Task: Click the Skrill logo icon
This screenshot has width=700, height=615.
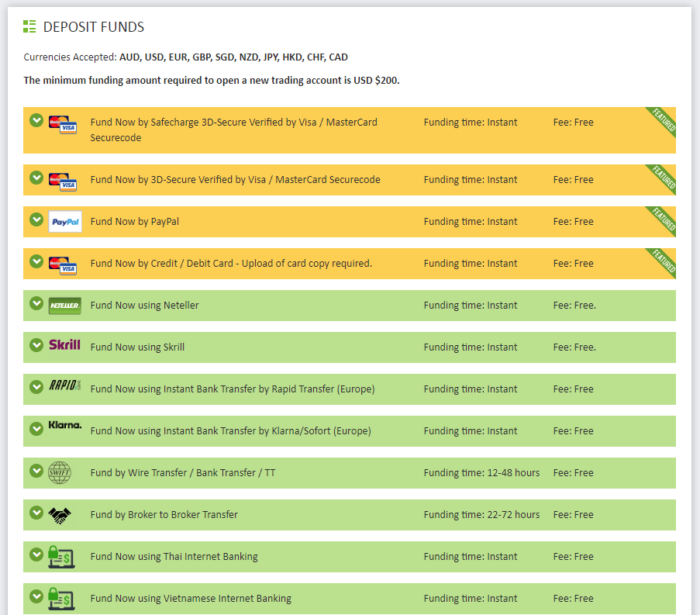Action: pos(64,345)
